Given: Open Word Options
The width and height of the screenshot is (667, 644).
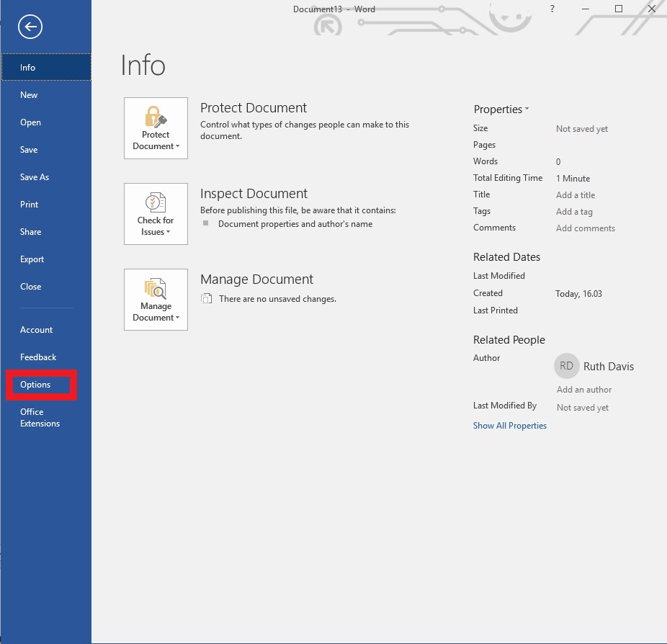Looking at the screenshot, I should pyautogui.click(x=35, y=384).
